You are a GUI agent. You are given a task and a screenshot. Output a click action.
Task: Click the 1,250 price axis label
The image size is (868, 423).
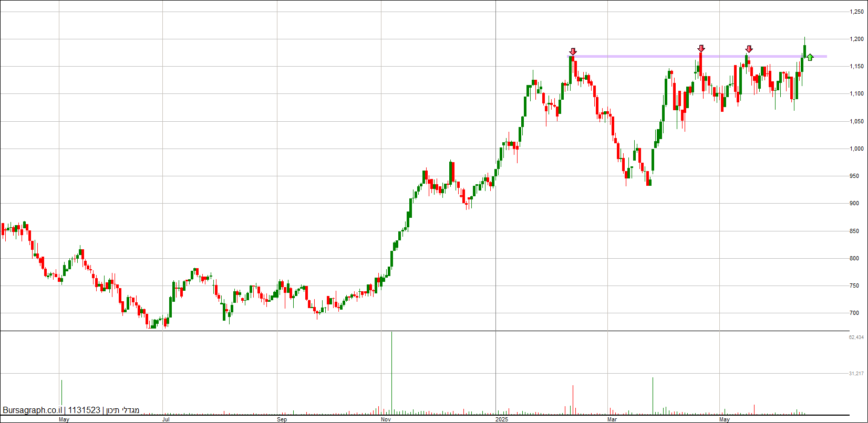coord(857,12)
